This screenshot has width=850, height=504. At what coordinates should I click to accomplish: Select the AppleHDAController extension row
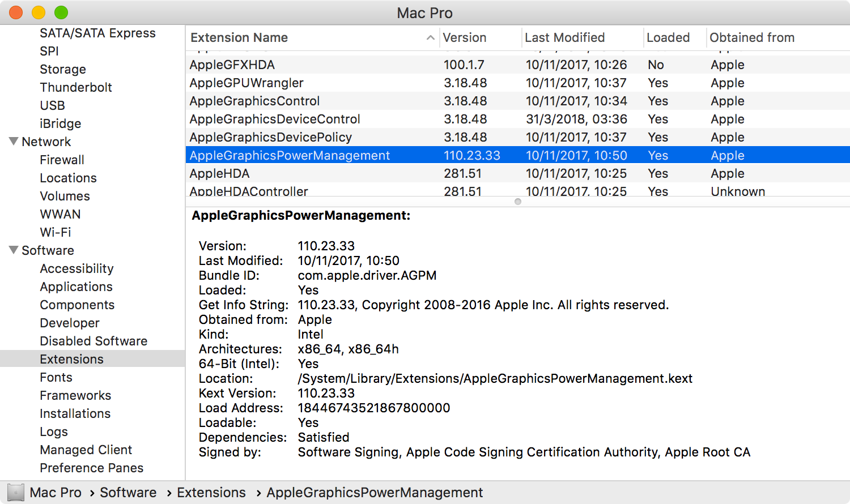click(518, 190)
